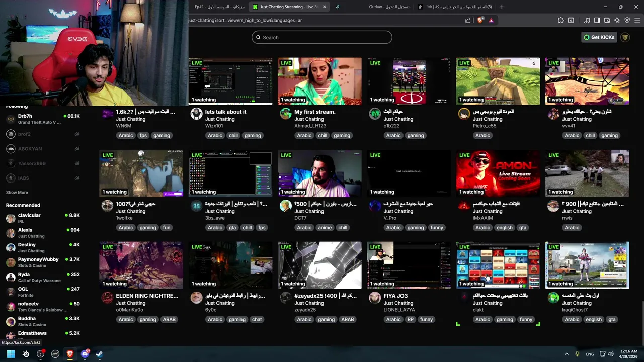Image resolution: width=644 pixels, height=362 pixels.
Task: Open Windows Start menu
Action: pos(11,354)
